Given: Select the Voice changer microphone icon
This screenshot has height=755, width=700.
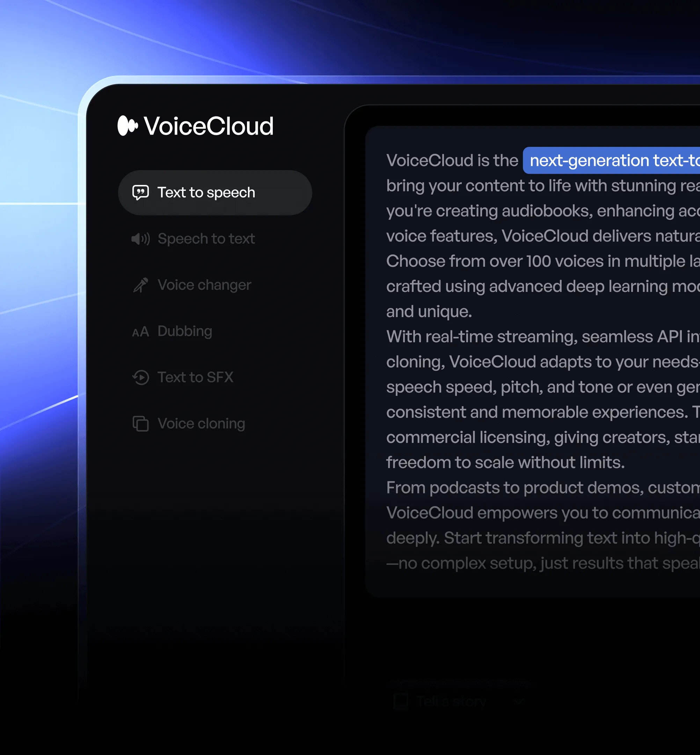Looking at the screenshot, I should pos(140,285).
